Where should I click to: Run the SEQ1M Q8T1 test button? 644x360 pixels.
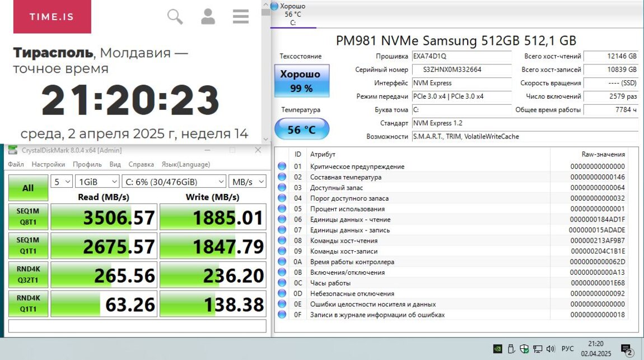[28, 217]
